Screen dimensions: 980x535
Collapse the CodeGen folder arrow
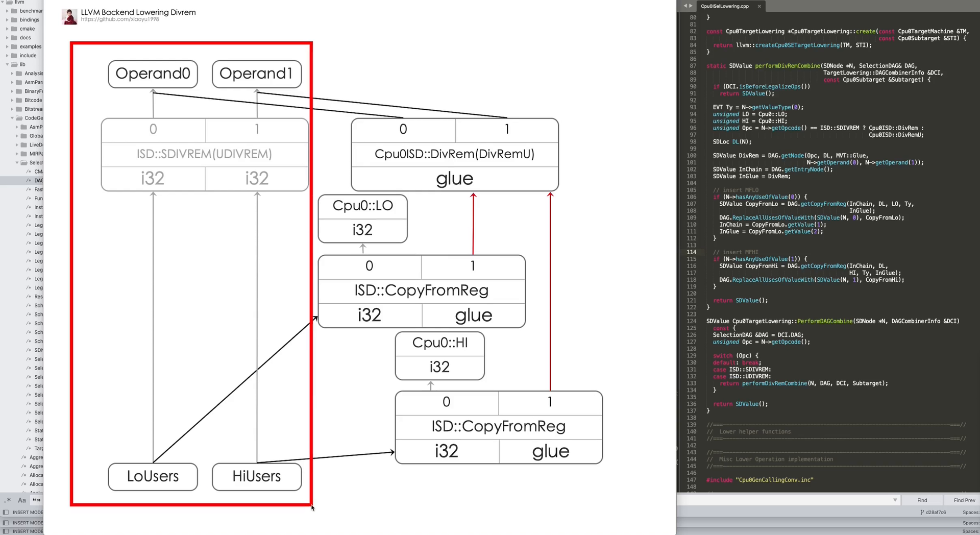(12, 118)
